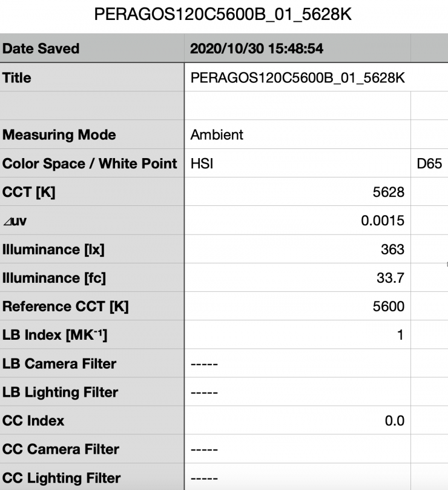448x490 pixels.
Task: Click the CC Index value 0.0
Action: (297, 420)
